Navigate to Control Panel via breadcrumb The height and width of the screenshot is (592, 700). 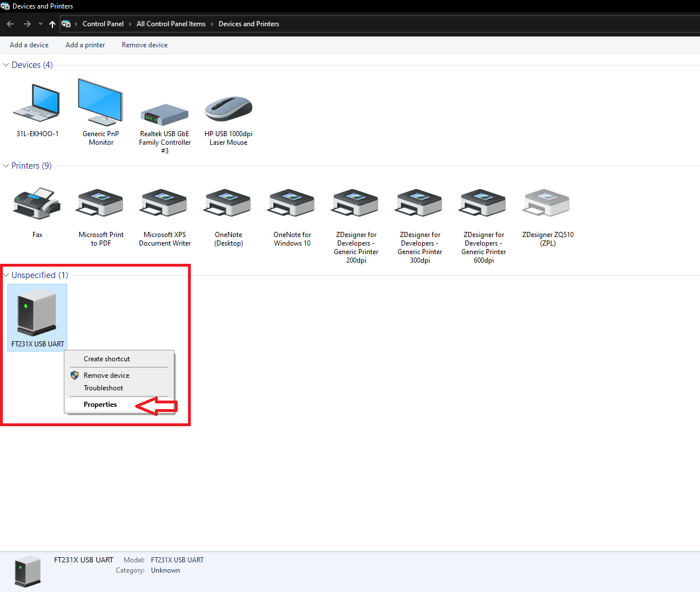point(103,23)
